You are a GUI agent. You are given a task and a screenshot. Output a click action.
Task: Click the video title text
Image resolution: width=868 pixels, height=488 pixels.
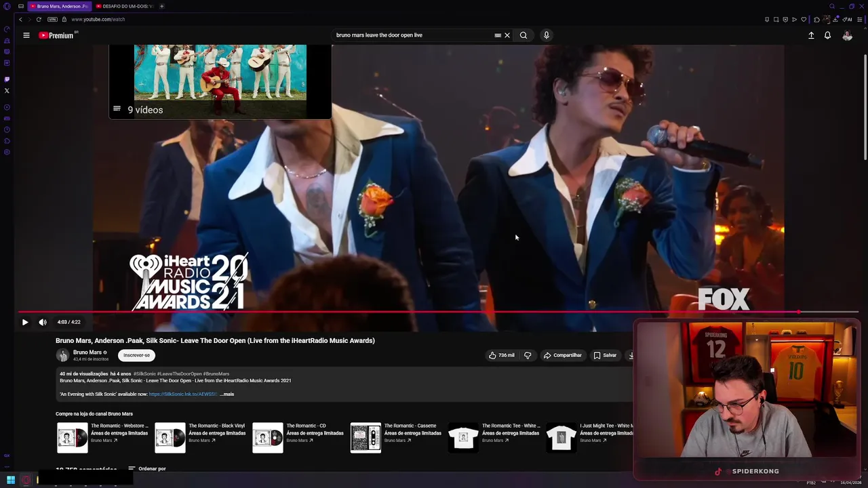pos(215,340)
